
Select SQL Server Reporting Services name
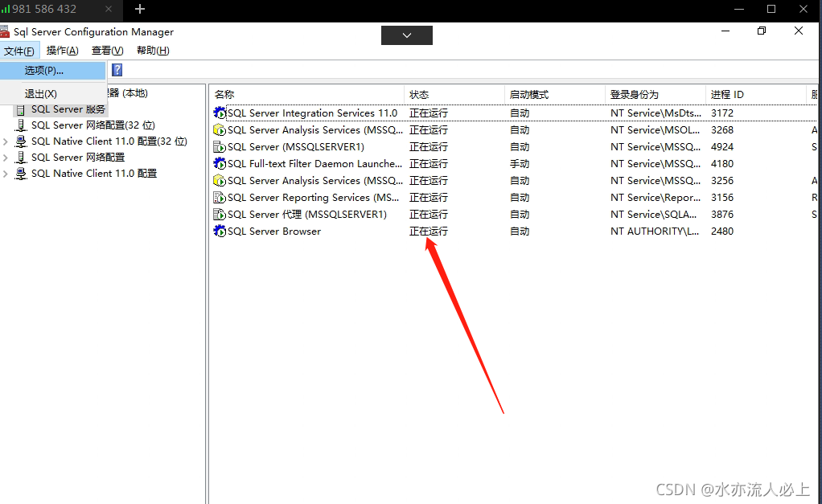(313, 198)
